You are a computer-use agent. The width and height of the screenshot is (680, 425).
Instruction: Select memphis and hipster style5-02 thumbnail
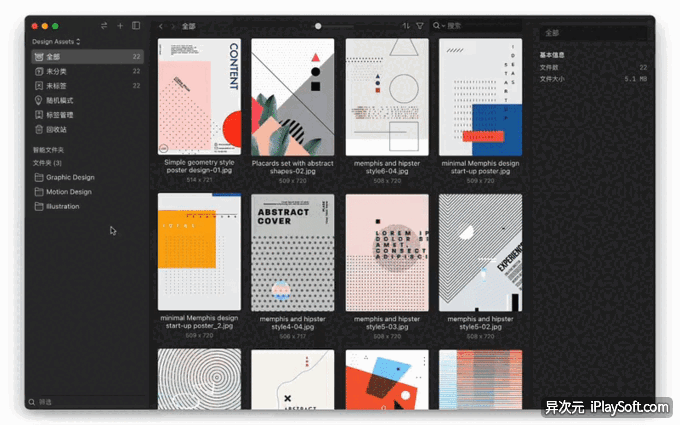point(481,252)
